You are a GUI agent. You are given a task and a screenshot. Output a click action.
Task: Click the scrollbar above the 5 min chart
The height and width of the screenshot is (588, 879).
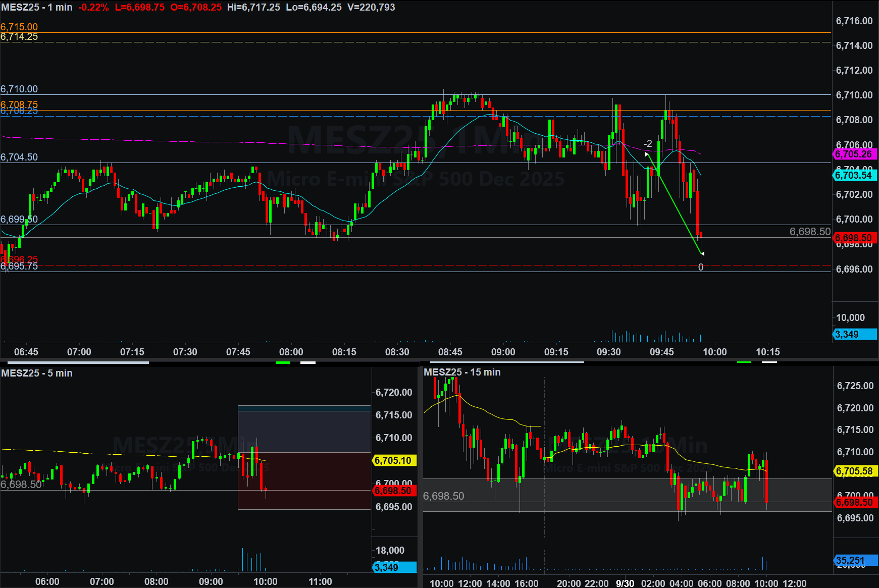click(x=75, y=362)
